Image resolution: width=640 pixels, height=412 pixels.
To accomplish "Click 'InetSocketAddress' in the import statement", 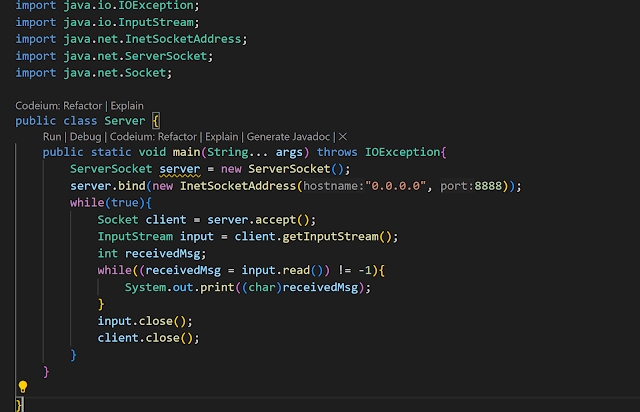I will [182, 39].
